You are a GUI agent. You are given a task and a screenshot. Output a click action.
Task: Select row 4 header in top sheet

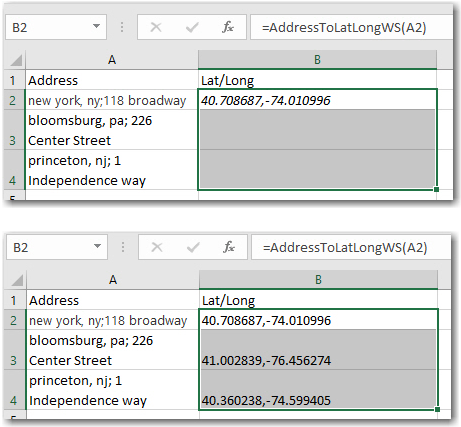point(13,170)
